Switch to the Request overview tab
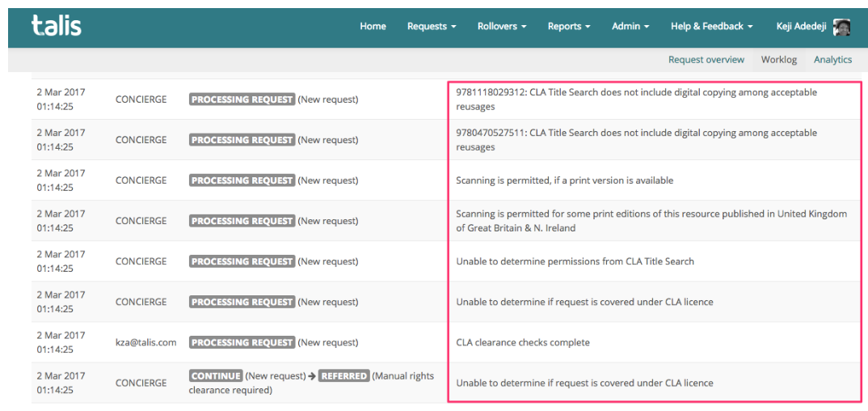Image resolution: width=868 pixels, height=411 pixels. coord(706,60)
